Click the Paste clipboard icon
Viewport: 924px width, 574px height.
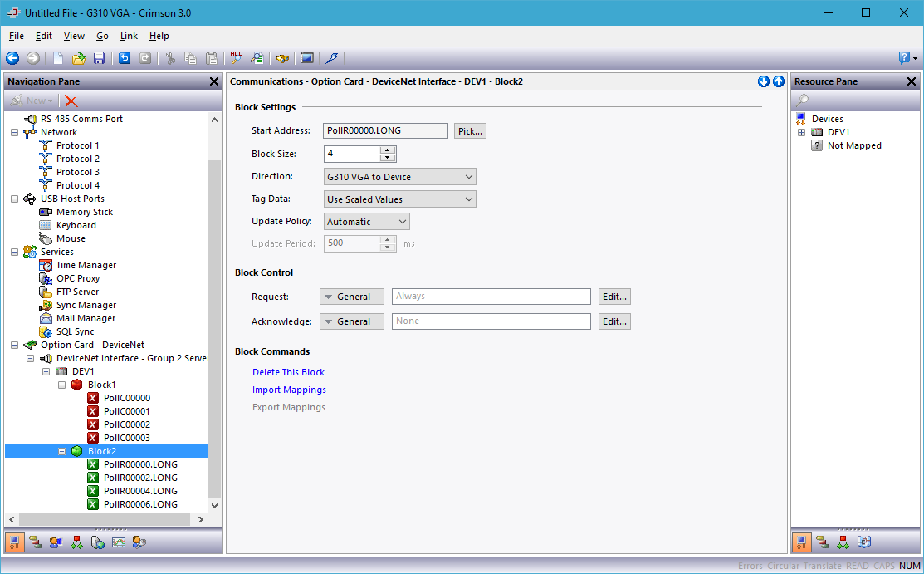click(x=211, y=58)
